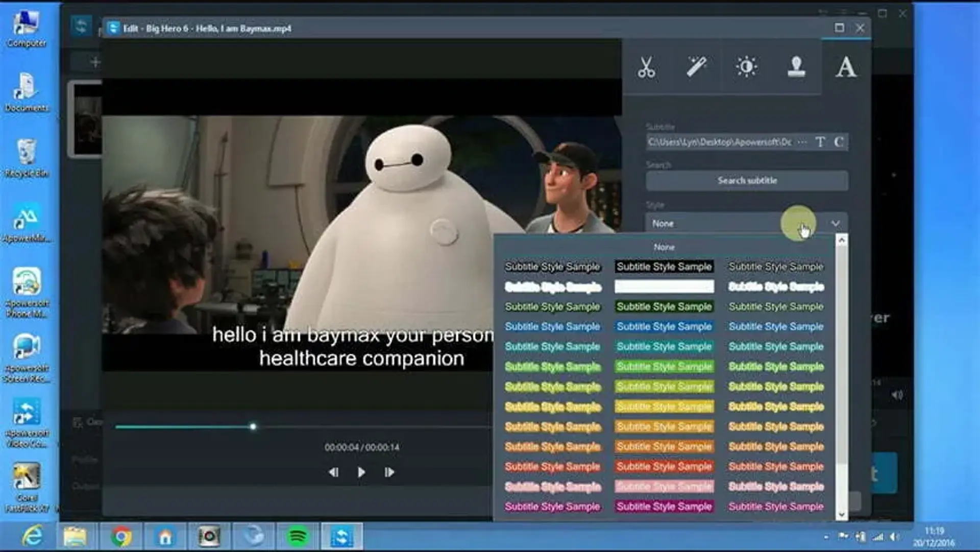The width and height of the screenshot is (980, 552).
Task: Select the magenta background subtitle style
Action: click(664, 507)
